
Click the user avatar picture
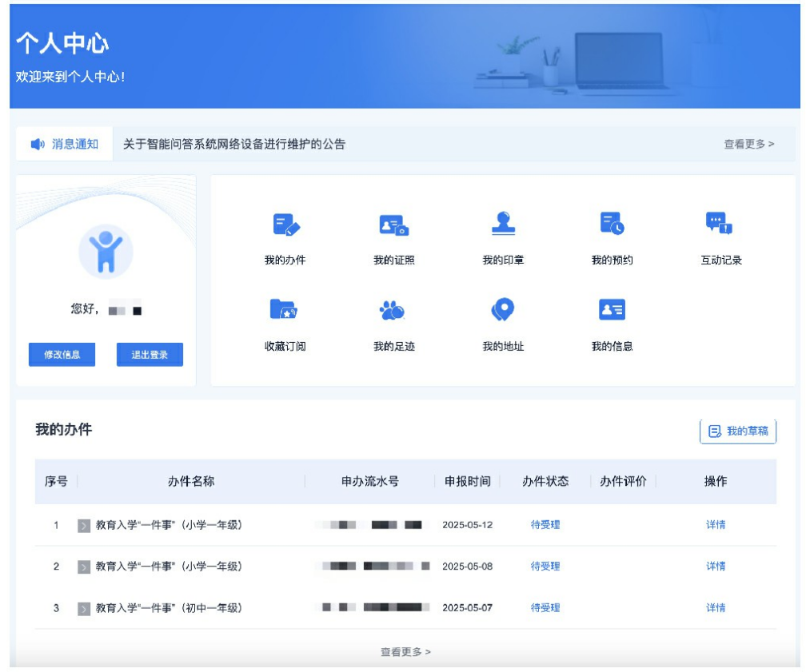(x=106, y=252)
